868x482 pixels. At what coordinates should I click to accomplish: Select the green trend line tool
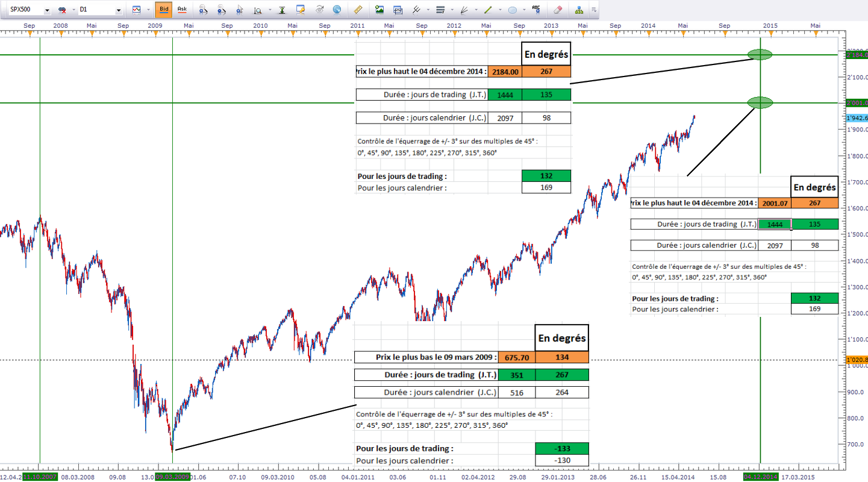tap(488, 10)
